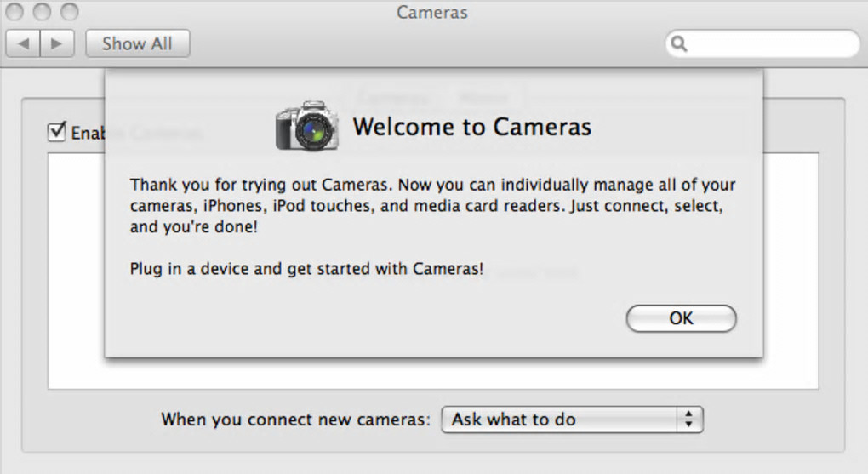Viewport: 868px width, 474px height.
Task: Click the Show All button
Action: click(137, 43)
